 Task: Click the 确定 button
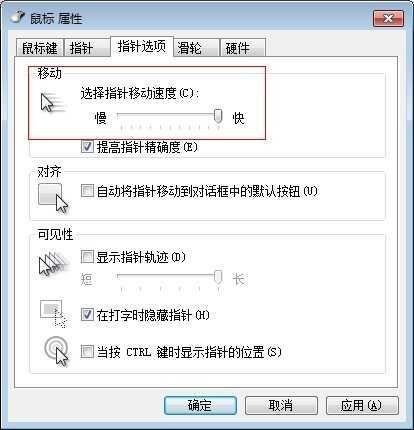click(x=200, y=405)
